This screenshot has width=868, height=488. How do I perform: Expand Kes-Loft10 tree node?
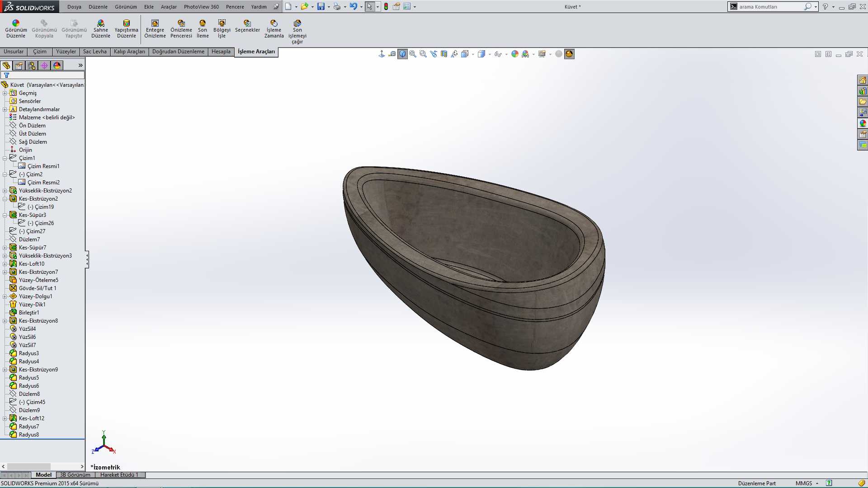click(5, 264)
